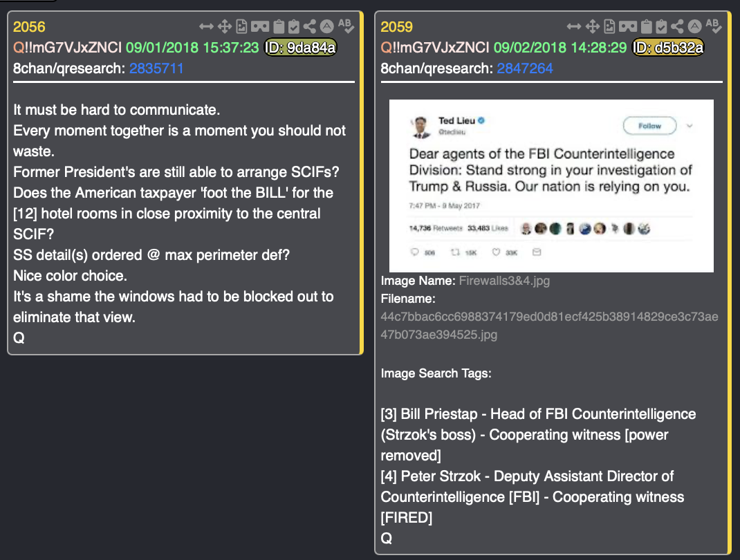Click the four-way move icon on post 2059
This screenshot has width=740, height=560.
(592, 26)
